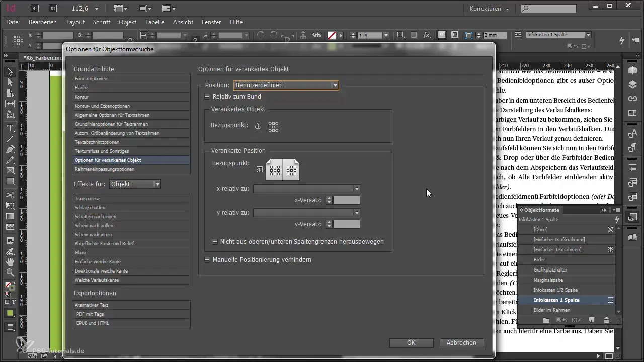Select 'Bilder im Rahmen' in Objektformate list
Screen dimensions: 644x362
pyautogui.click(x=567, y=310)
